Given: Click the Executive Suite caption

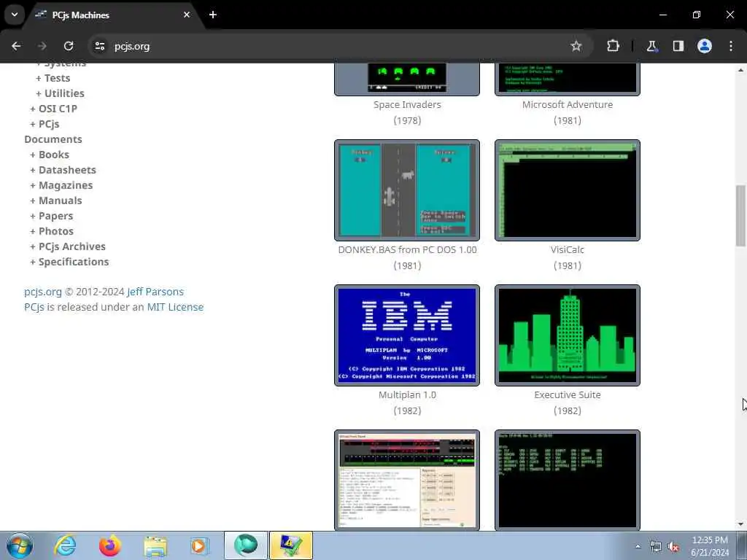Looking at the screenshot, I should point(568,394).
